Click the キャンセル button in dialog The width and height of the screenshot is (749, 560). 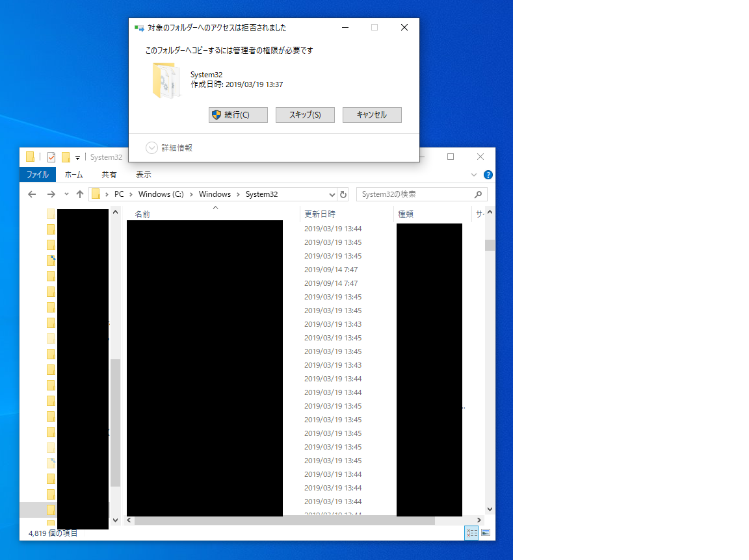click(x=372, y=115)
